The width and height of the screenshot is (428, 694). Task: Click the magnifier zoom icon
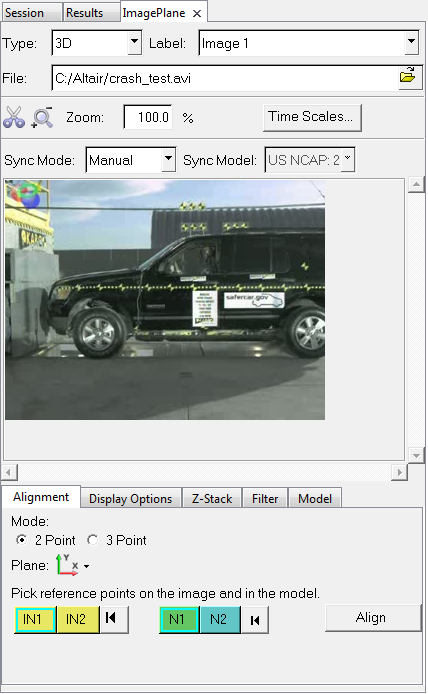[x=42, y=117]
